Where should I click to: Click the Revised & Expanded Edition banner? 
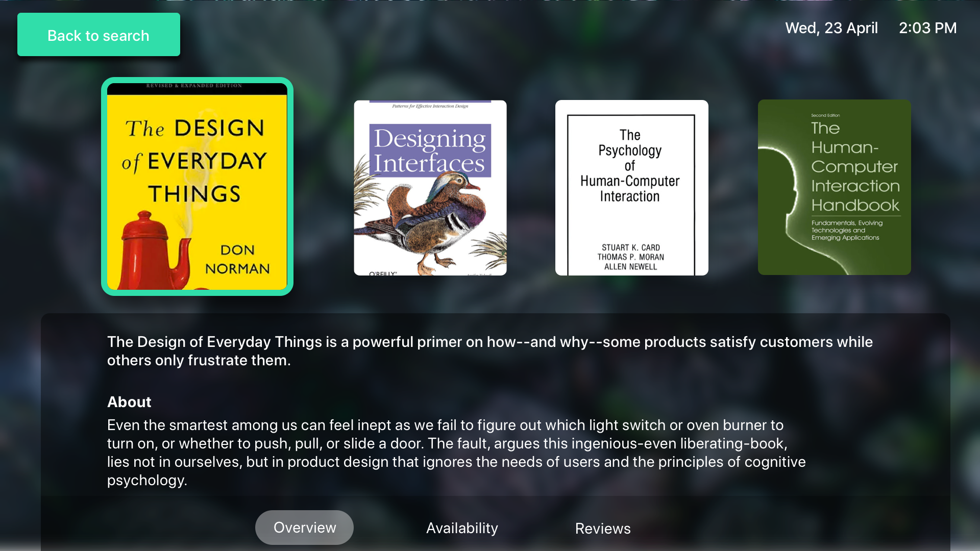(x=194, y=86)
